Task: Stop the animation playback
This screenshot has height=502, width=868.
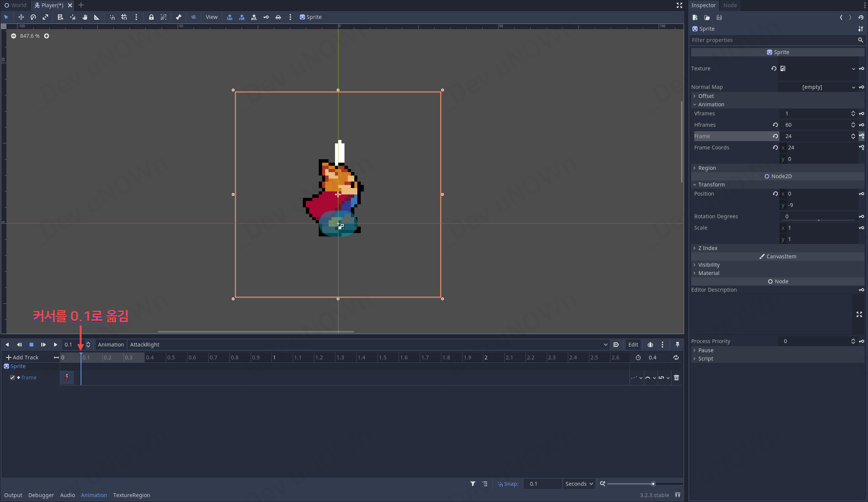Action: (x=31, y=345)
